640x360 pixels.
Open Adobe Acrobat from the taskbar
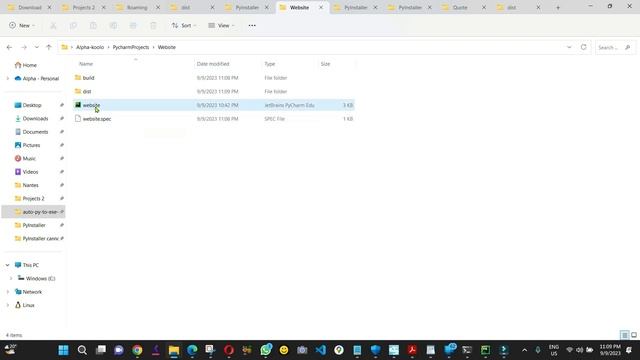(412, 350)
